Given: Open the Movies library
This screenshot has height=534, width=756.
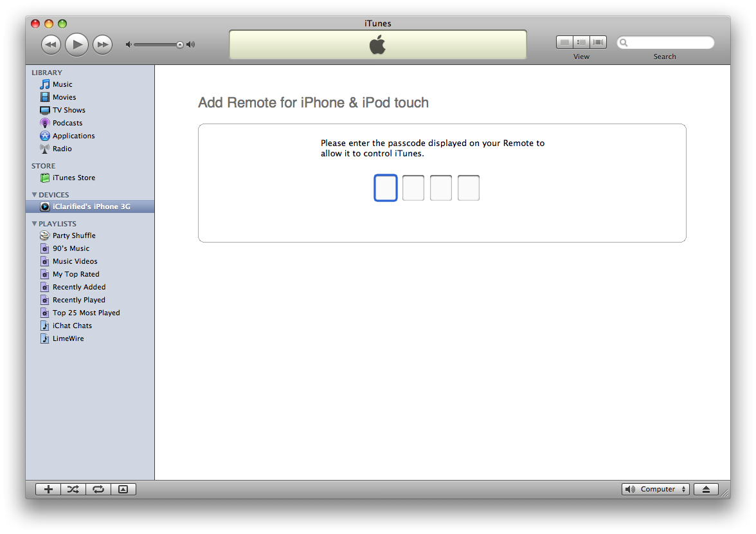Looking at the screenshot, I should click(x=90, y=97).
